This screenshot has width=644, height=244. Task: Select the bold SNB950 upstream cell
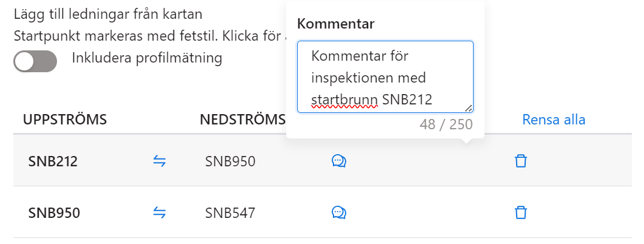tap(54, 213)
